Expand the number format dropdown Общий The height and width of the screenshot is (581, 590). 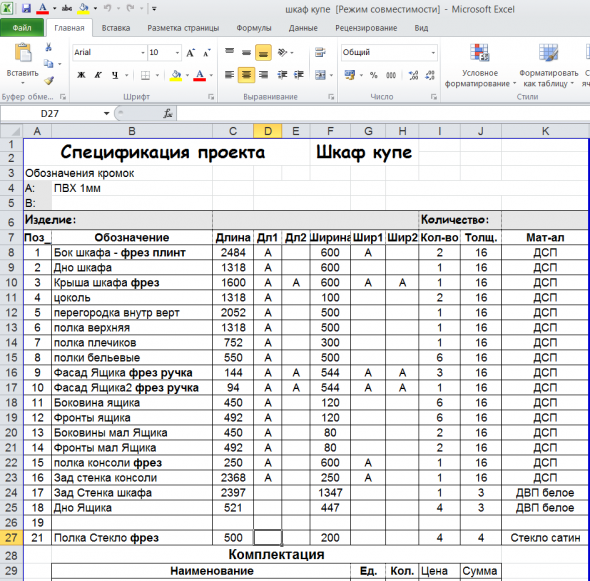433,53
